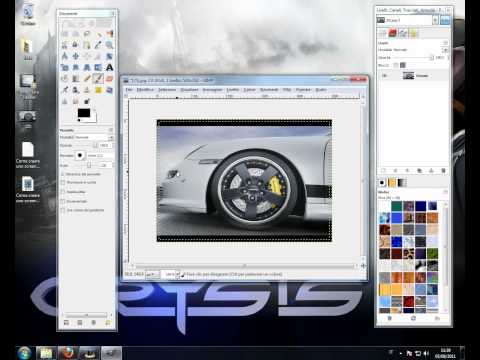Toggle the layer visibility eye icon
The width and height of the screenshot is (480, 360).
click(x=384, y=76)
